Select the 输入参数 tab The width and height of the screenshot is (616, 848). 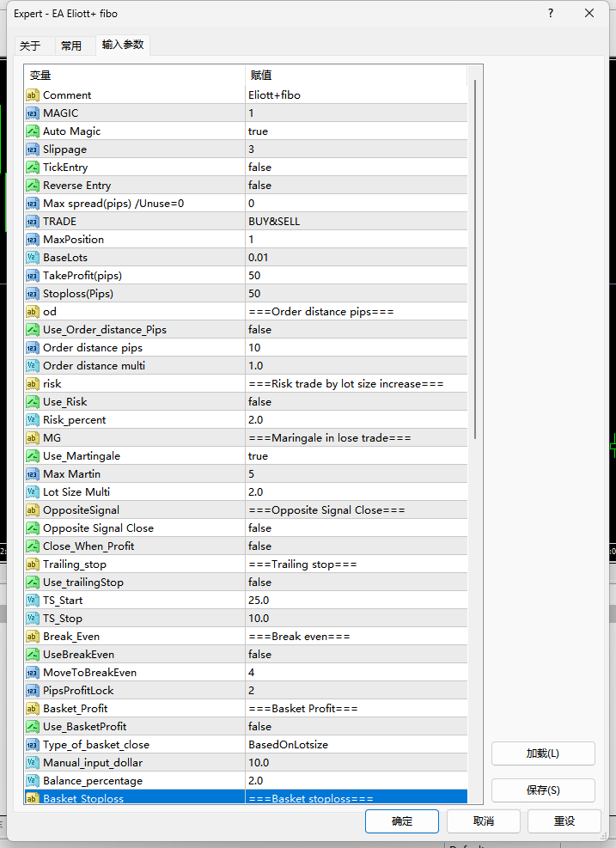[123, 45]
